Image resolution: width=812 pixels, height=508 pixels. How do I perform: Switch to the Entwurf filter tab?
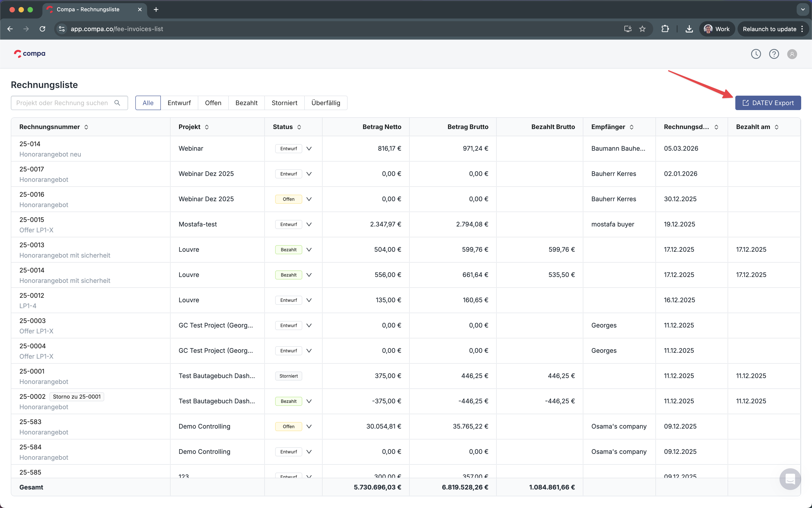(x=179, y=103)
